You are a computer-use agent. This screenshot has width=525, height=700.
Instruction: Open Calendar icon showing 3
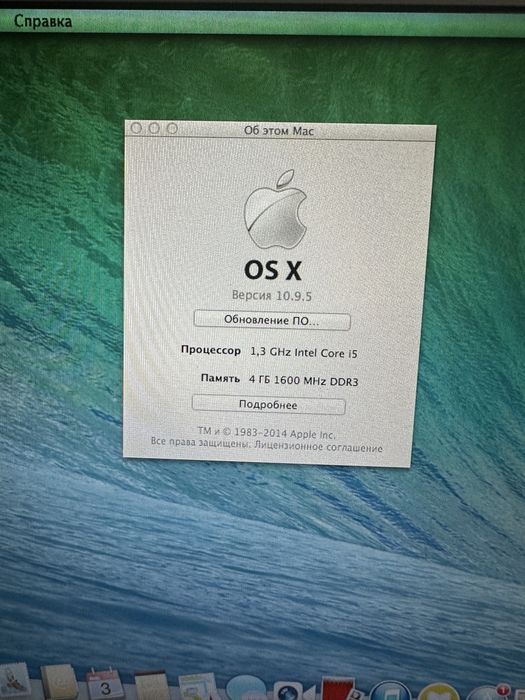click(104, 685)
